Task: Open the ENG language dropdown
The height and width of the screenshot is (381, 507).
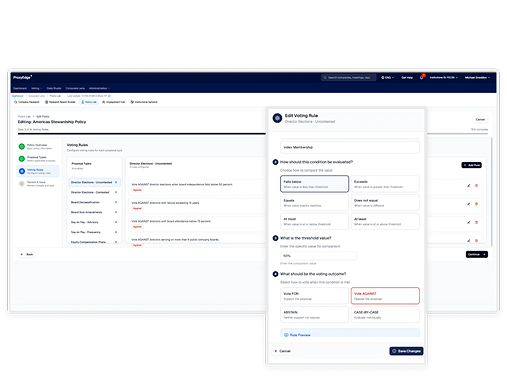Action: click(387, 77)
